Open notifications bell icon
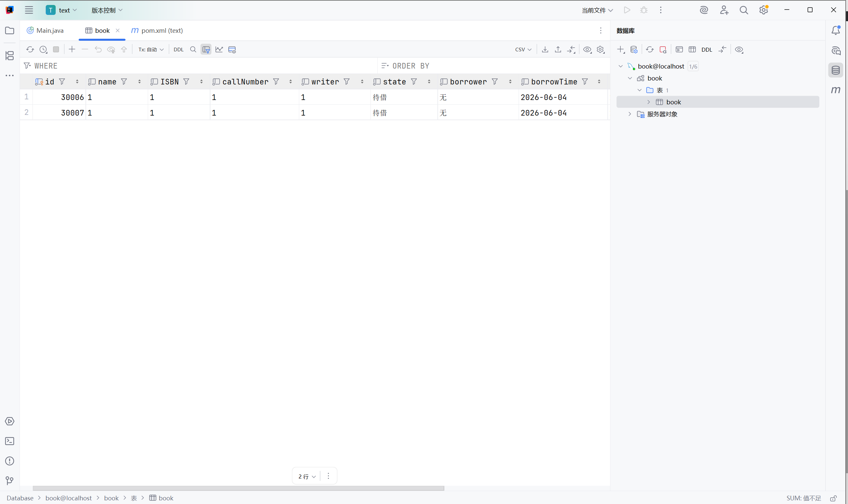This screenshot has width=848, height=504. pyautogui.click(x=836, y=30)
